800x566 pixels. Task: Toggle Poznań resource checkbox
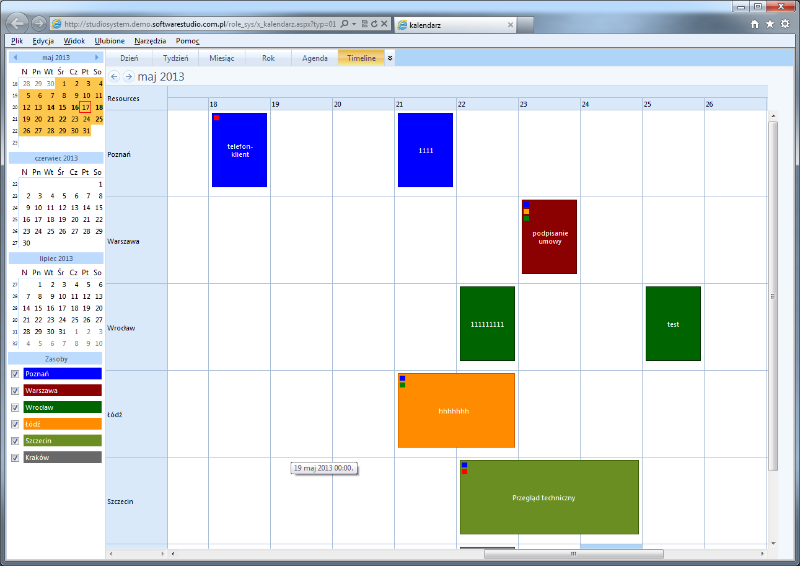coord(15,374)
